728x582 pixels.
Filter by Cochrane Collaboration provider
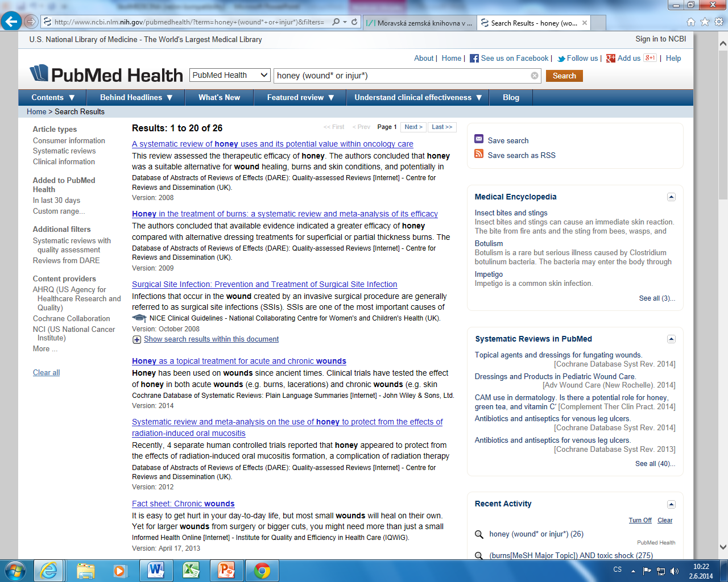click(71, 318)
